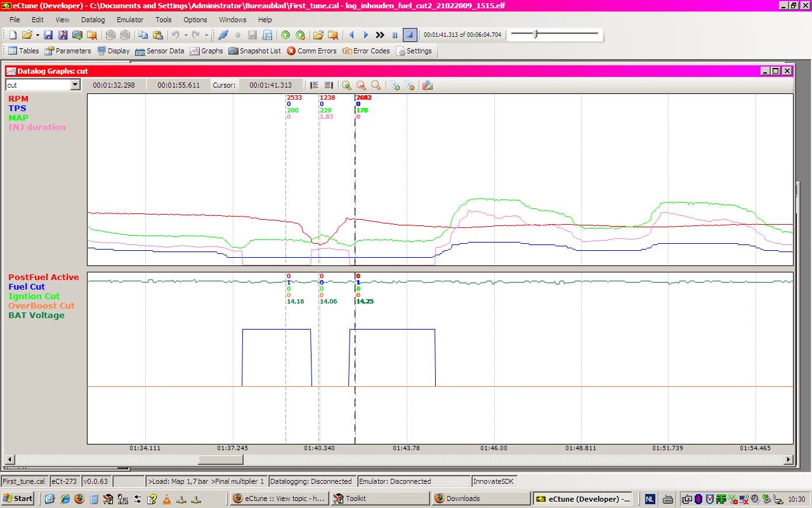Click the connect plug icon
The height and width of the screenshot is (508, 812).
(x=223, y=35)
